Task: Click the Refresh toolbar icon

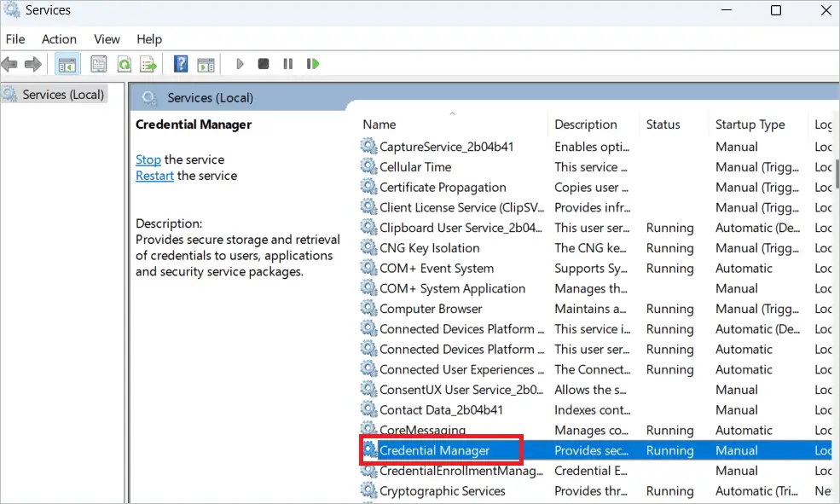Action: point(125,64)
